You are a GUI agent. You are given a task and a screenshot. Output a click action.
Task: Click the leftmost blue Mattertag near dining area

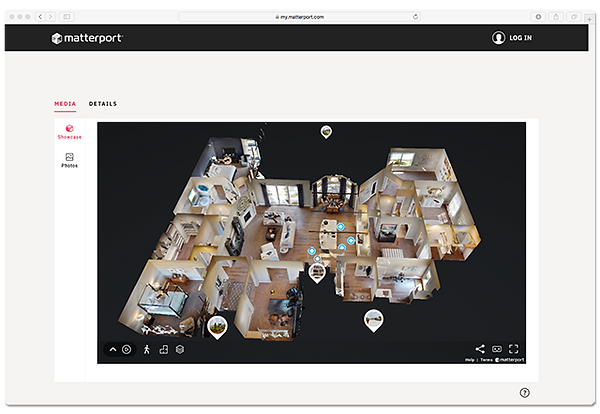pyautogui.click(x=312, y=251)
